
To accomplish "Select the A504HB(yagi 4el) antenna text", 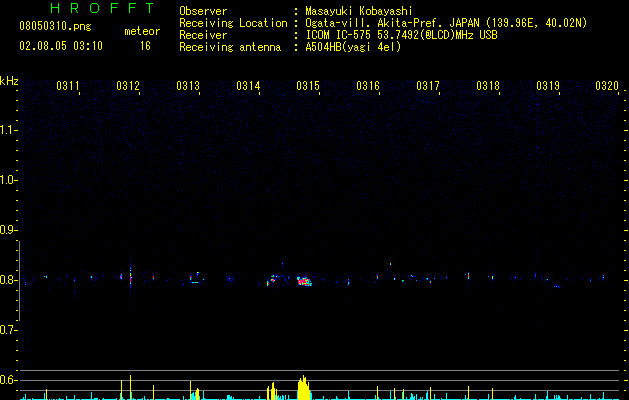I will (x=353, y=47).
